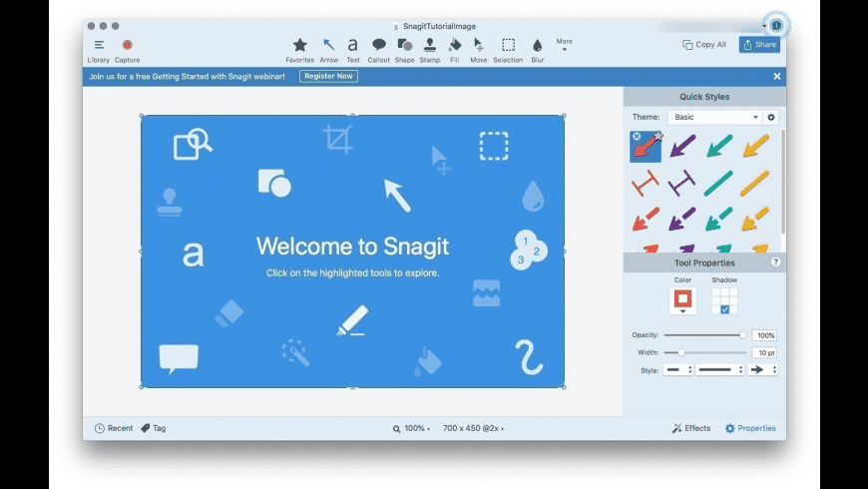
Task: Choose the selected red arrow quick style
Action: [x=646, y=148]
